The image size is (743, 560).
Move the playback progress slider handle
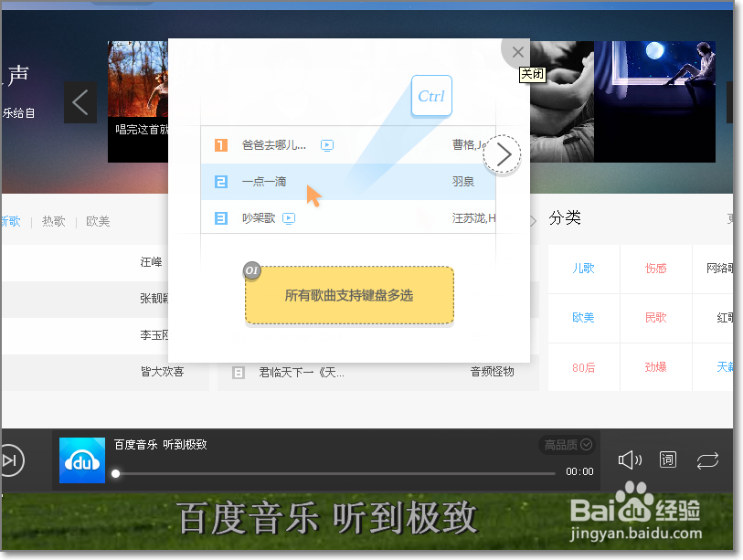tap(116, 473)
